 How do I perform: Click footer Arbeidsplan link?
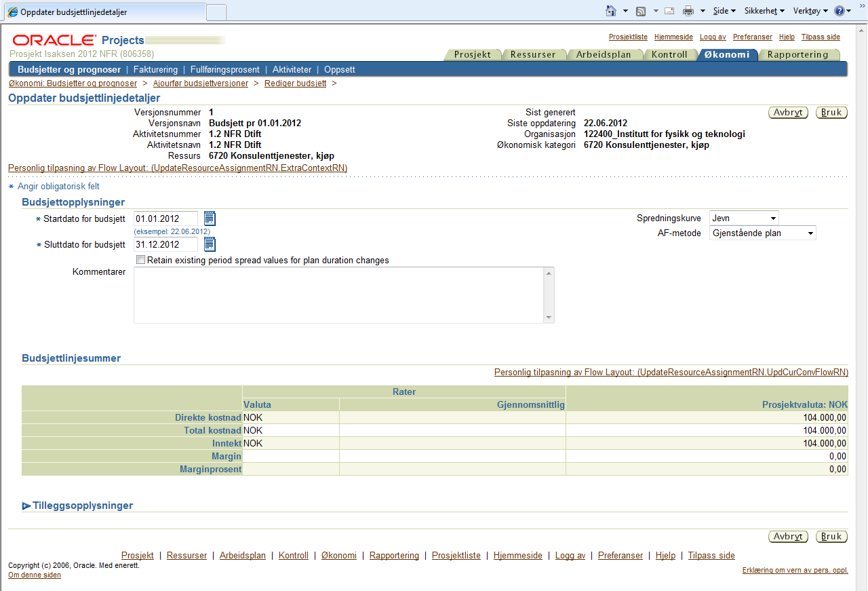pyautogui.click(x=243, y=555)
